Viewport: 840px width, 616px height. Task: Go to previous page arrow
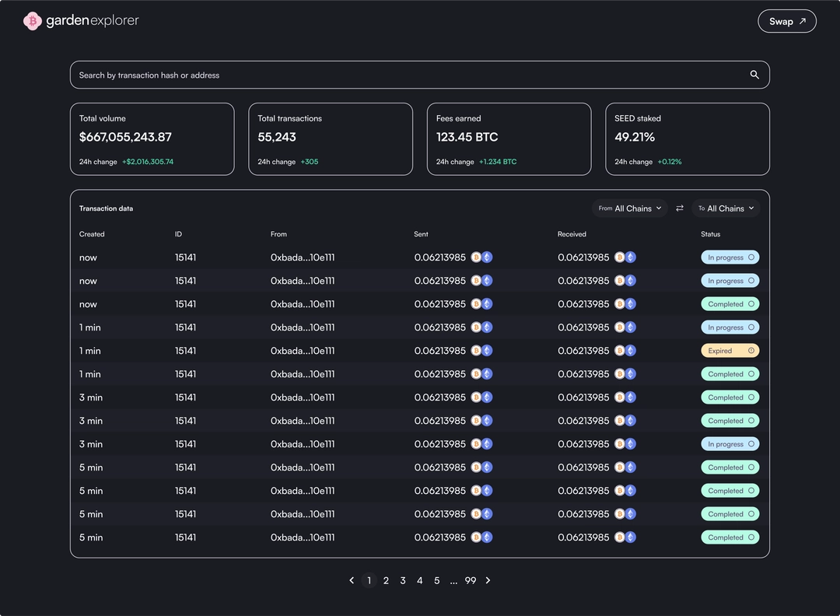(352, 580)
